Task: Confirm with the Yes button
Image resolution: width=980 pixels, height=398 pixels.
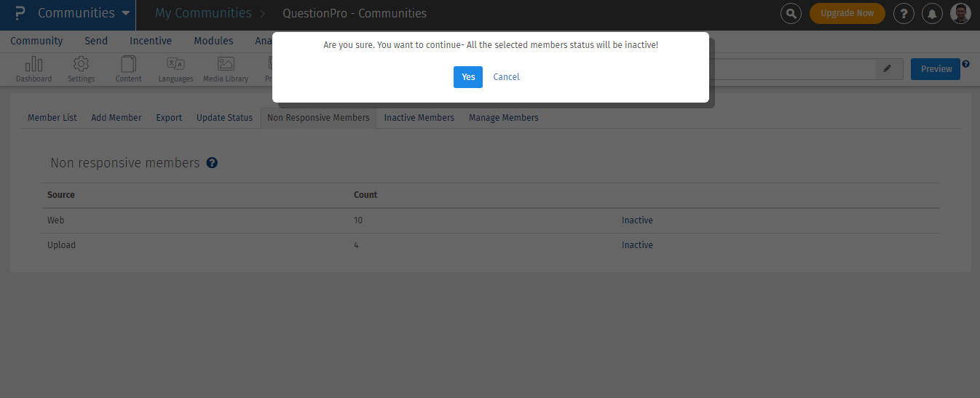Action: (x=467, y=77)
